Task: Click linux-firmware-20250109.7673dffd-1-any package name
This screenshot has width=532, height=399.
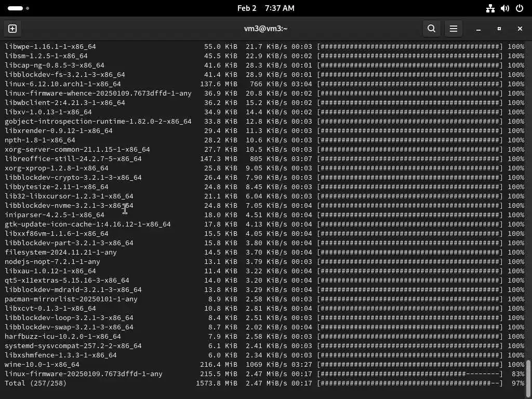Action: [x=84, y=374]
